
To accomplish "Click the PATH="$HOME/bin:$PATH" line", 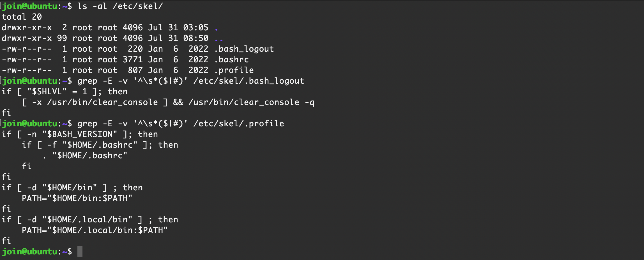I will pos(77,198).
